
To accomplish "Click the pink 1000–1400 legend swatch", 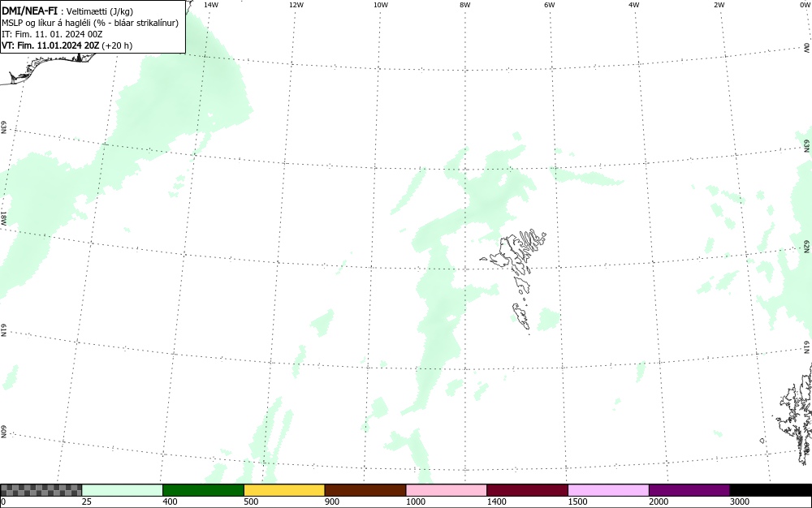I will click(447, 490).
